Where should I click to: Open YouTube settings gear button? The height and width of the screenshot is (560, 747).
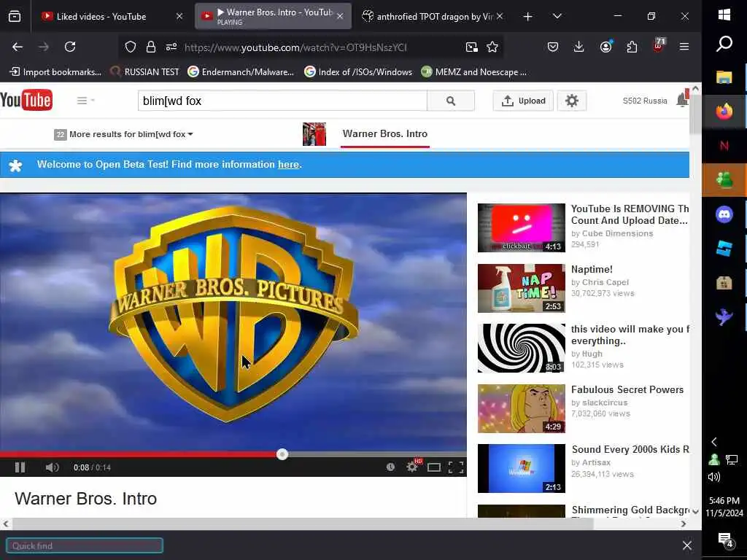pyautogui.click(x=572, y=101)
